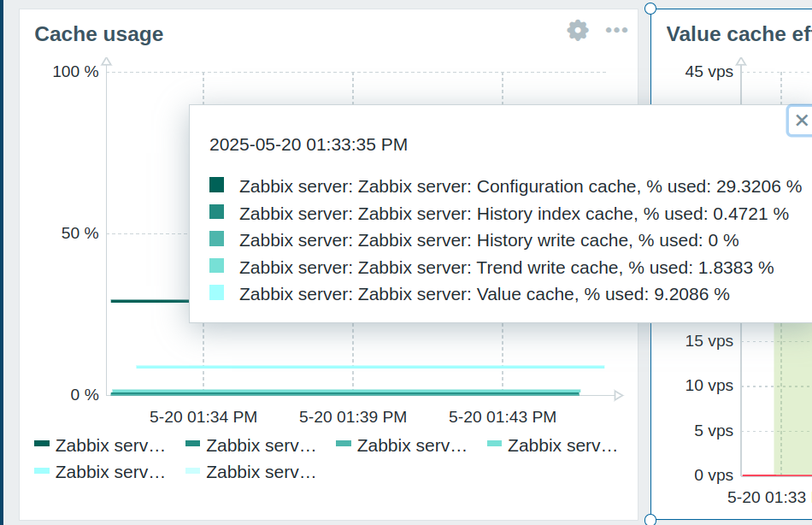The width and height of the screenshot is (812, 525).
Task: Click the Value cache widget title
Action: (739, 34)
